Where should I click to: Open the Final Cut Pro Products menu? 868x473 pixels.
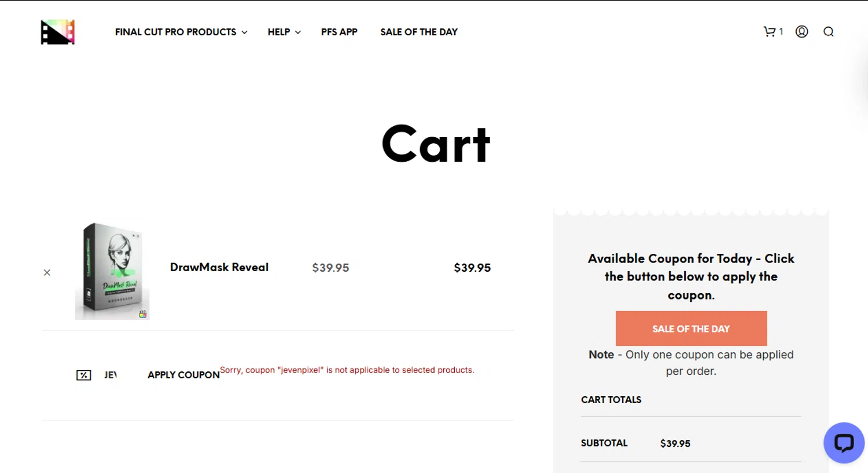[175, 32]
